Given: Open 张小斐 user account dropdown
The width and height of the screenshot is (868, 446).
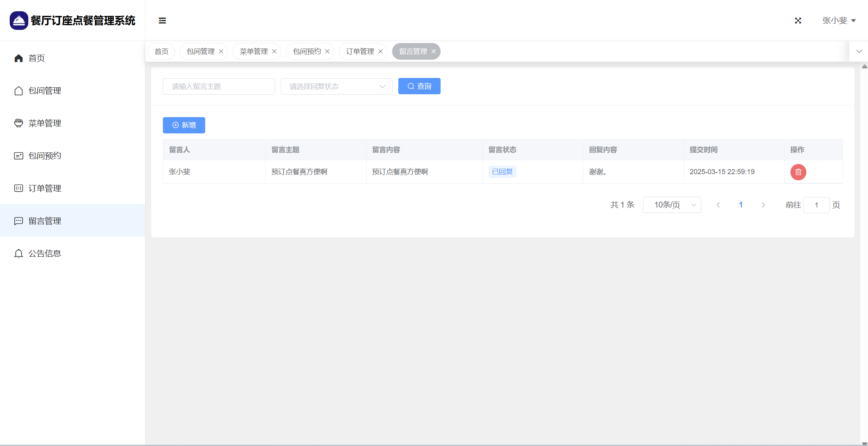Looking at the screenshot, I should (x=839, y=21).
